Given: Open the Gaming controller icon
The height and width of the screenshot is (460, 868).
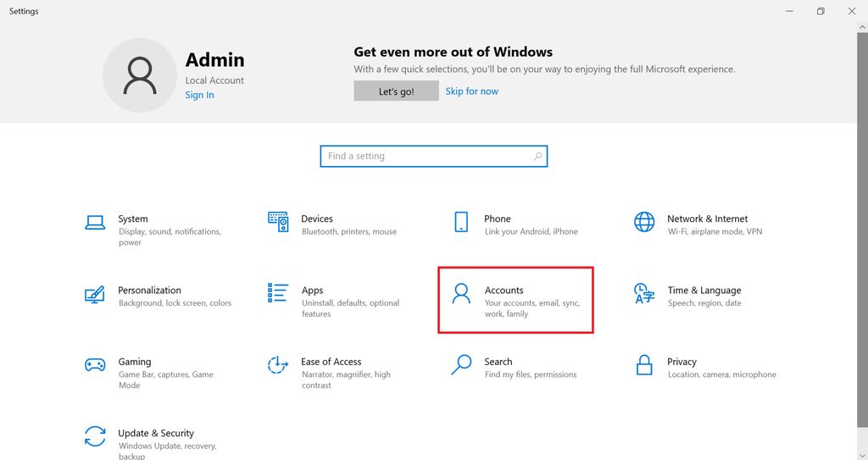Looking at the screenshot, I should (x=95, y=365).
